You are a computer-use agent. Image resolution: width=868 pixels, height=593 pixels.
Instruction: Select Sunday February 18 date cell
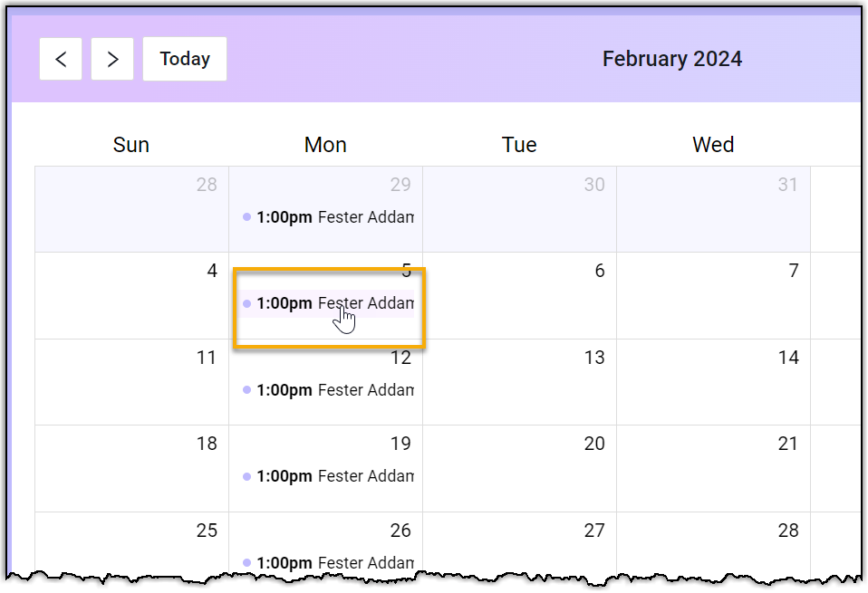click(131, 469)
